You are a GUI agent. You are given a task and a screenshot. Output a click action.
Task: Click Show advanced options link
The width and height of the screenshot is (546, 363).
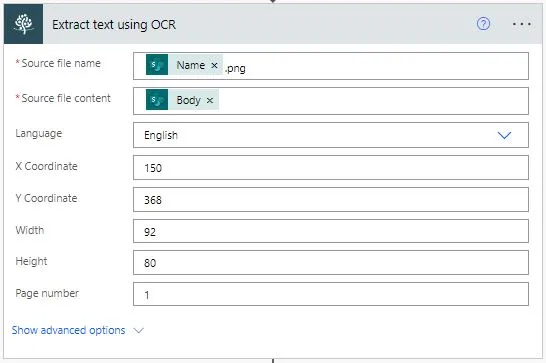(69, 330)
